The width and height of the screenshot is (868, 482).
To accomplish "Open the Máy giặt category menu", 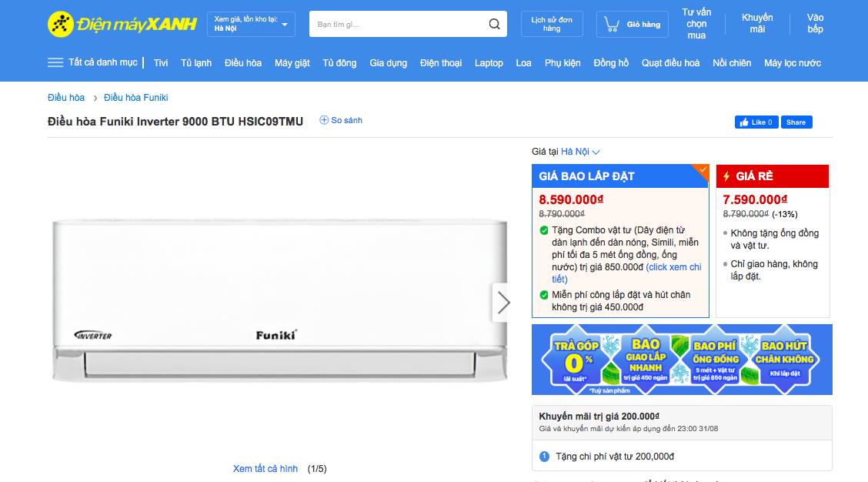I will [x=292, y=63].
